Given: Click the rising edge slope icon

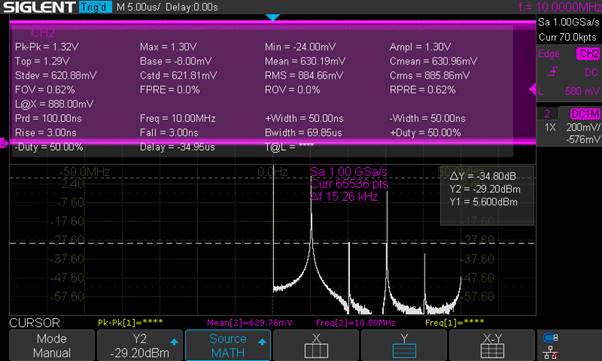Looking at the screenshot, I should (x=553, y=72).
